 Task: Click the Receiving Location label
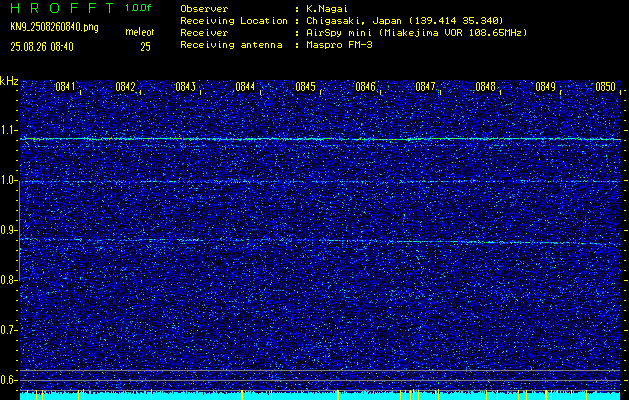(234, 20)
